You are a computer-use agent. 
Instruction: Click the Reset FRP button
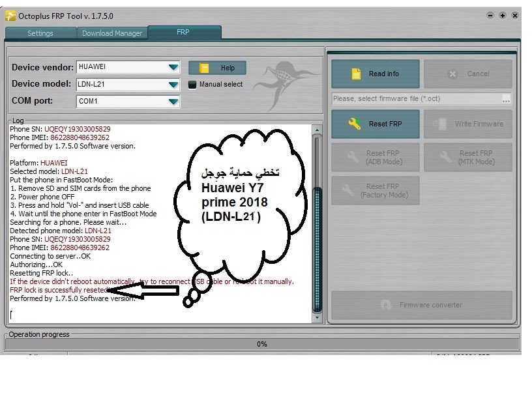coord(376,124)
